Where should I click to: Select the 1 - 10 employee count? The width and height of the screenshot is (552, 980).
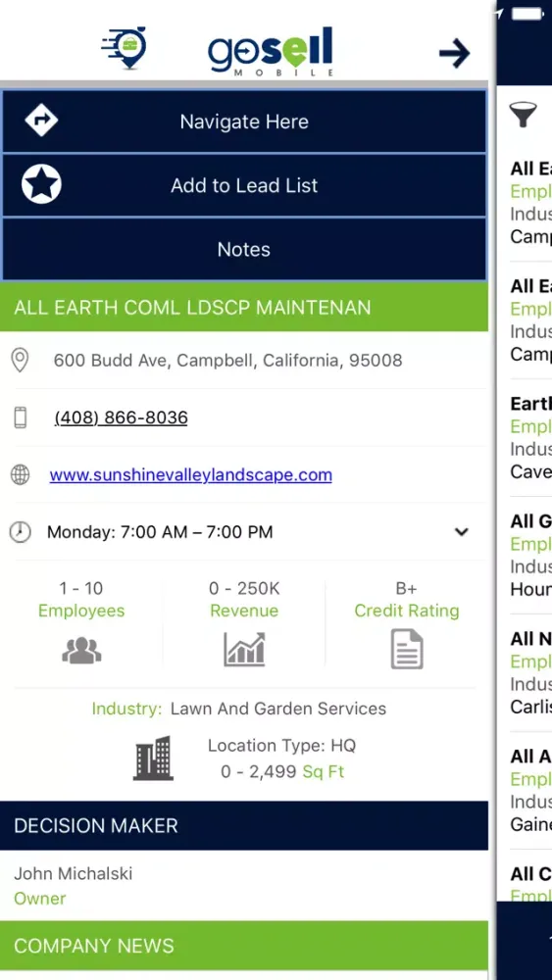click(81, 589)
